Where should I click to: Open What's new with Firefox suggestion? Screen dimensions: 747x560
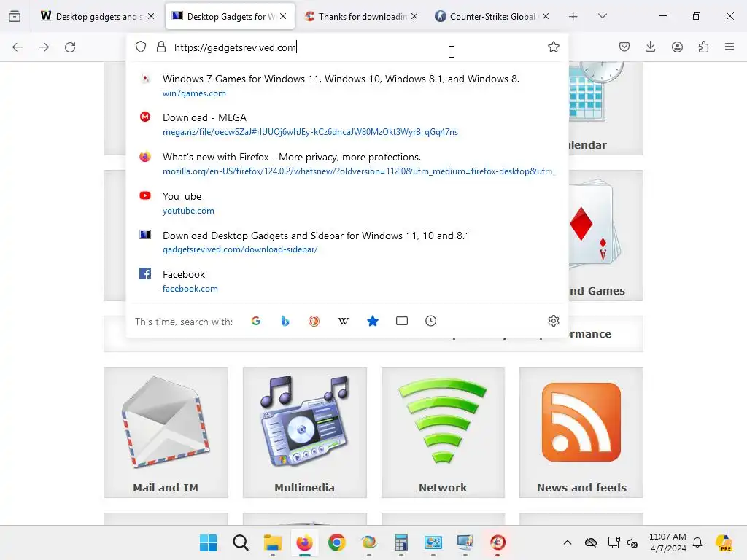[x=347, y=164]
